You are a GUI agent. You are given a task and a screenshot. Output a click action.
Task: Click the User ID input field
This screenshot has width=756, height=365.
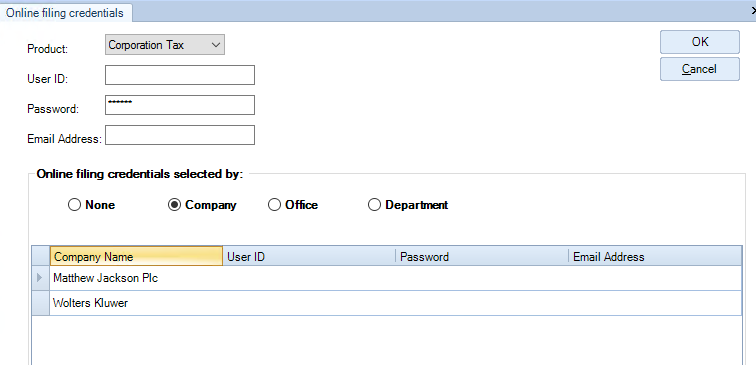(x=180, y=75)
